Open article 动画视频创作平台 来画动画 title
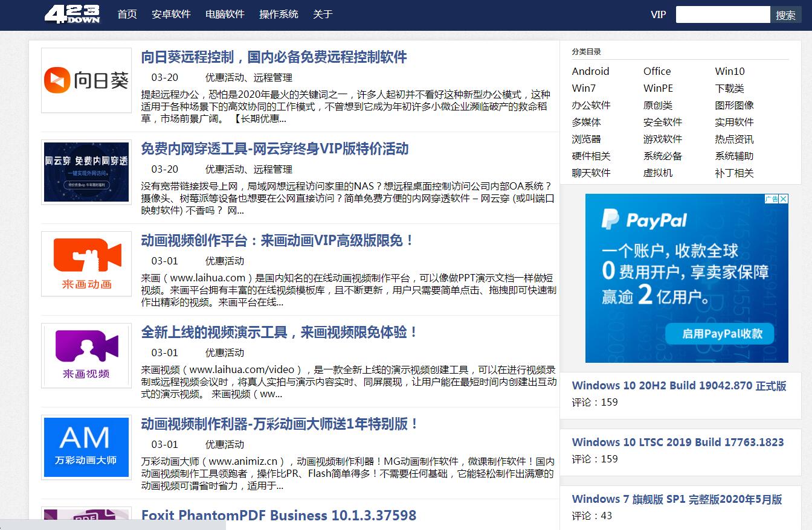The image size is (812, 530). tap(278, 241)
